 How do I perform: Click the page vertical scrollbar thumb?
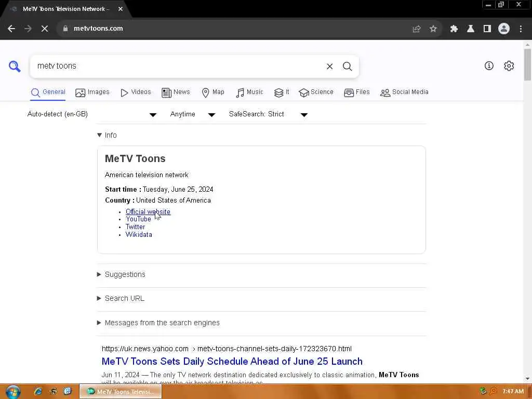pyautogui.click(x=527, y=64)
